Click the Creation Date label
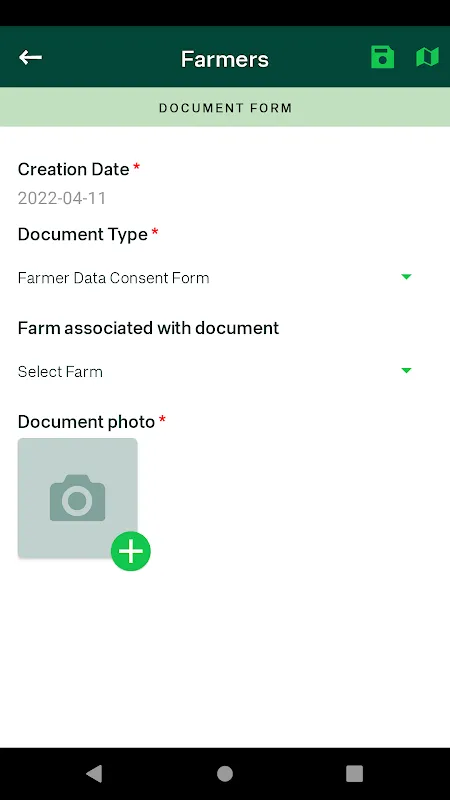450x800 pixels. (73, 169)
